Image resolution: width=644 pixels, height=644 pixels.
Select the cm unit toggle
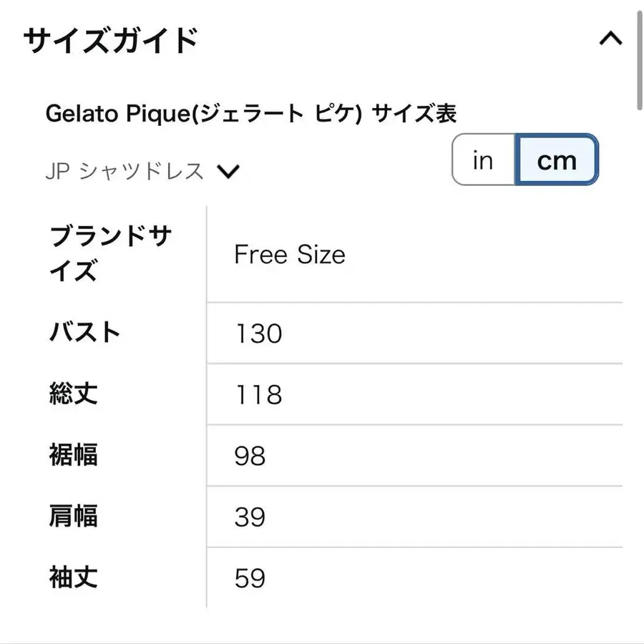pos(557,160)
